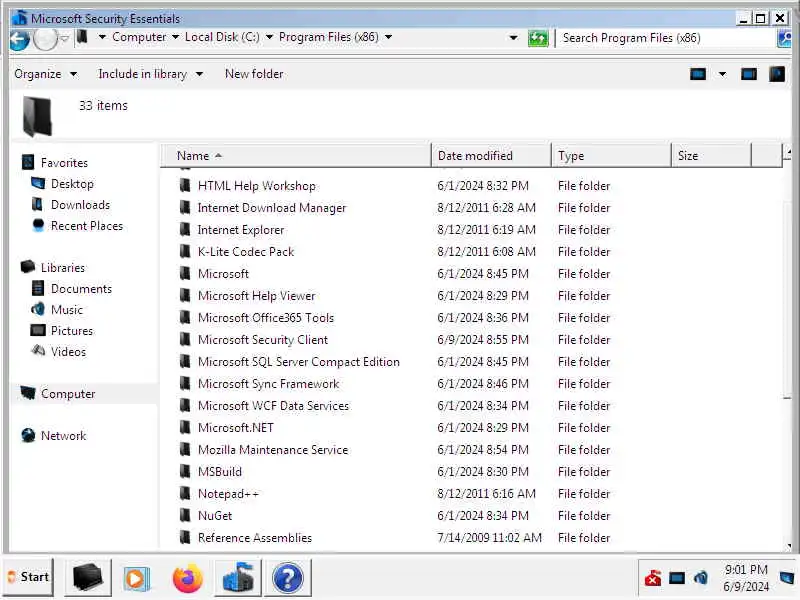Open recent locations dropdown beside Forward
The width and height of the screenshot is (800, 600).
(64, 38)
